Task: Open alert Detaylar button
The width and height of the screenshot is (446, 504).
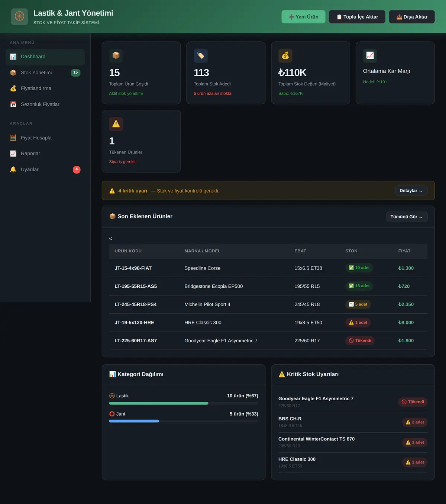Action: pos(411,191)
